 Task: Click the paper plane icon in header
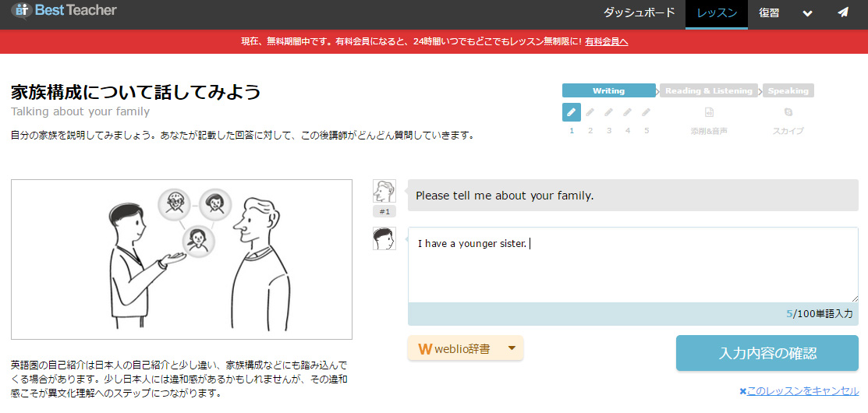(843, 13)
